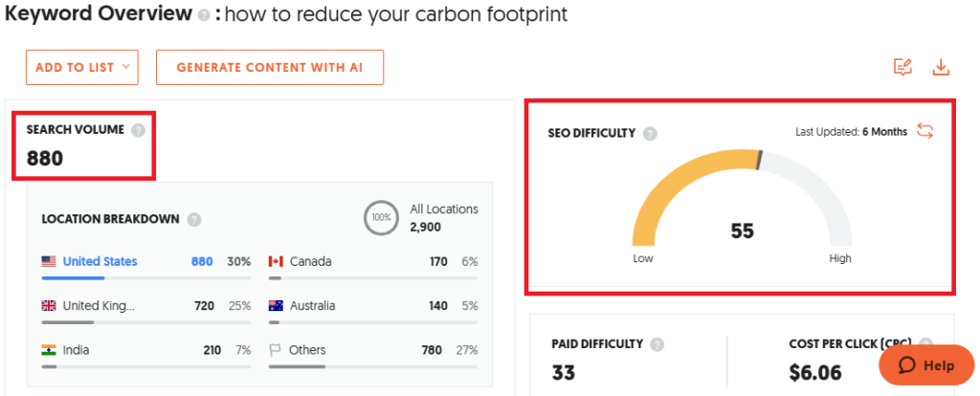This screenshot has height=396, width=980.
Task: Select Others location row
Action: click(307, 350)
